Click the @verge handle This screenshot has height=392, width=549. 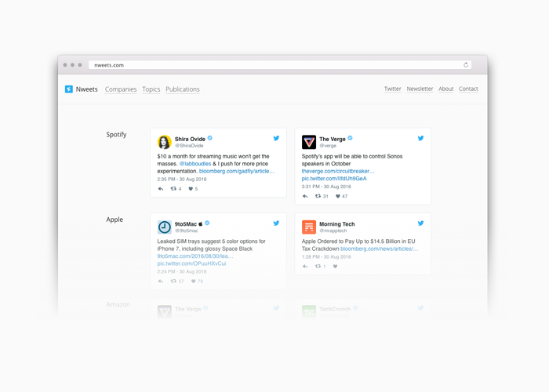tap(328, 146)
